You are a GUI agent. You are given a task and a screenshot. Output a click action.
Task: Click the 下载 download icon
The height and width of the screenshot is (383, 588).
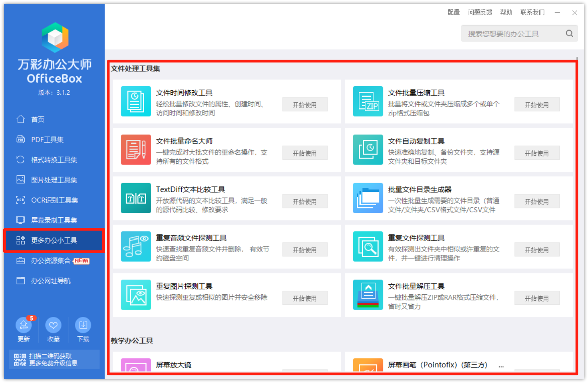[x=83, y=325]
